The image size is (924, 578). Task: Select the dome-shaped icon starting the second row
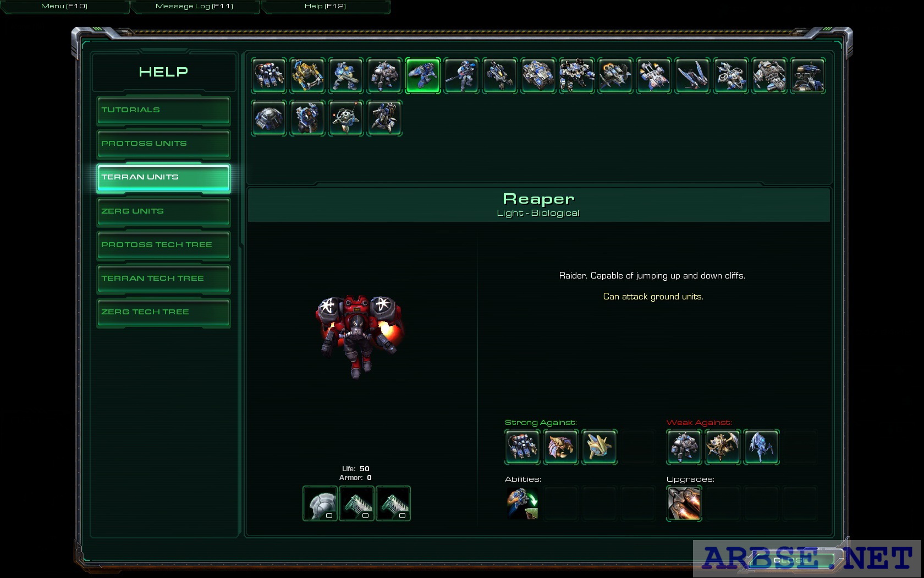[x=269, y=118]
